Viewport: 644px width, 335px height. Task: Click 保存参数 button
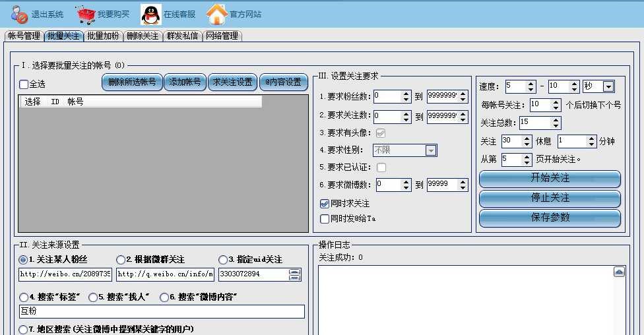[x=550, y=218]
